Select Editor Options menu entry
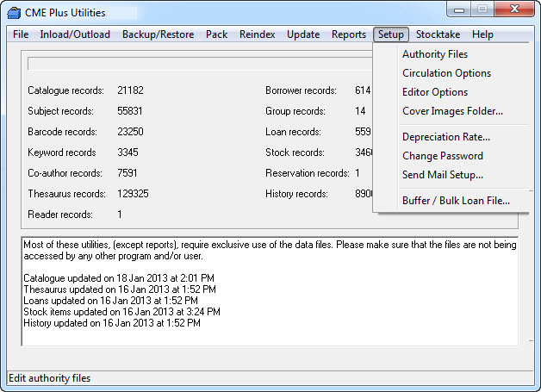Viewport: 541px width, 392px height. 435,92
